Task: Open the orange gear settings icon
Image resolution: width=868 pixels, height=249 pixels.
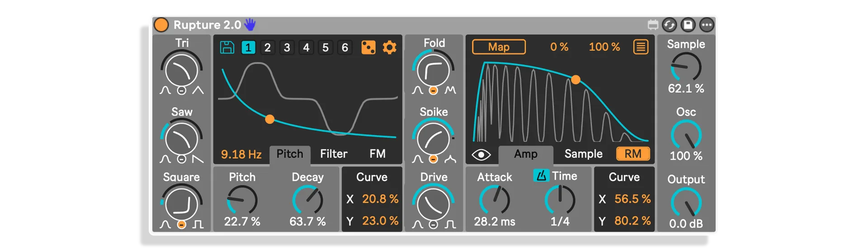Action: (x=389, y=47)
